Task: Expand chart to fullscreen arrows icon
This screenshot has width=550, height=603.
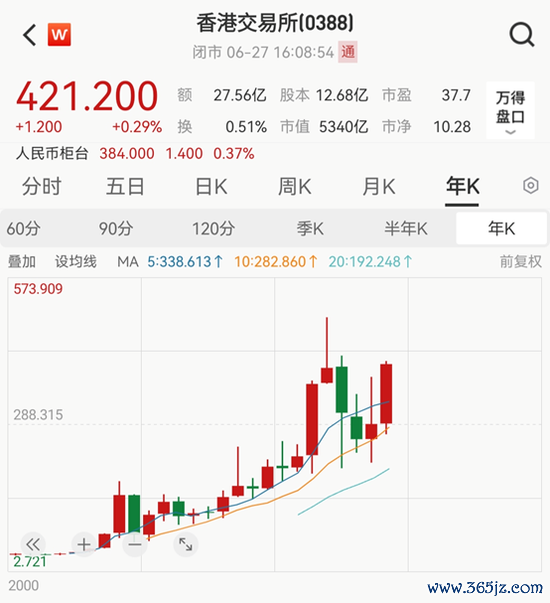Action: coord(186,545)
